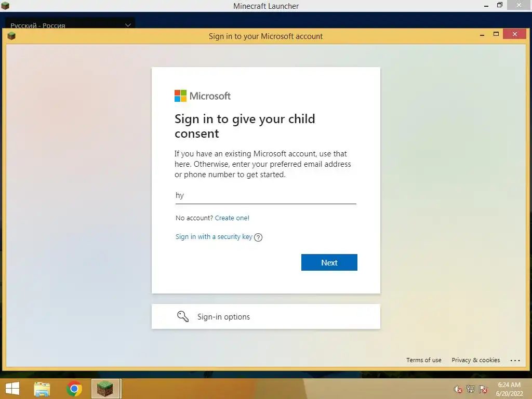This screenshot has height=399, width=532.
Task: Click the Next button
Action: pos(329,262)
